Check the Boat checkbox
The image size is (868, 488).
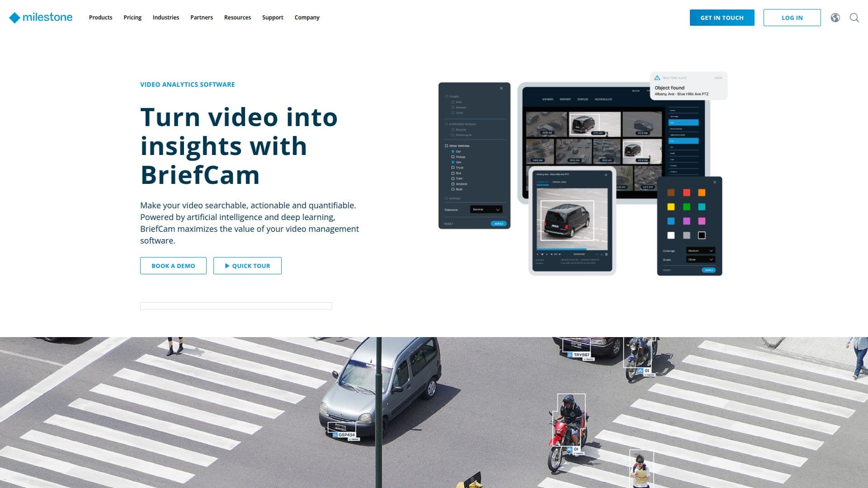click(x=453, y=189)
